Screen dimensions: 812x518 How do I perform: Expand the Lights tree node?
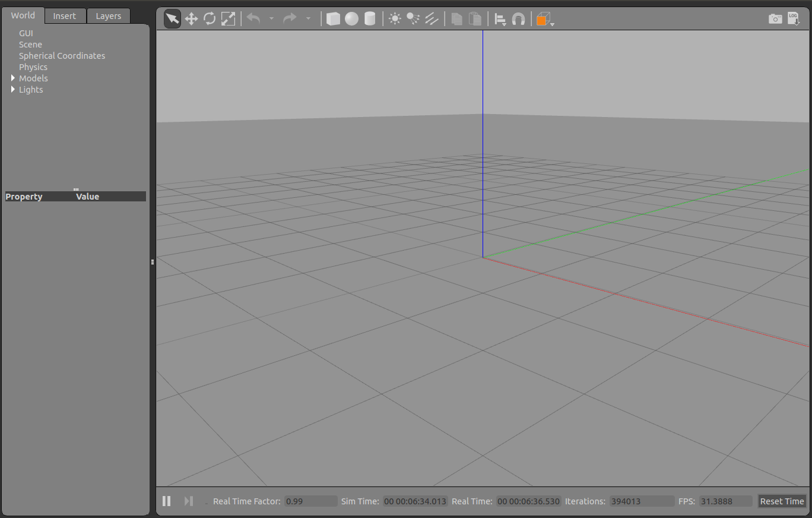click(13, 89)
